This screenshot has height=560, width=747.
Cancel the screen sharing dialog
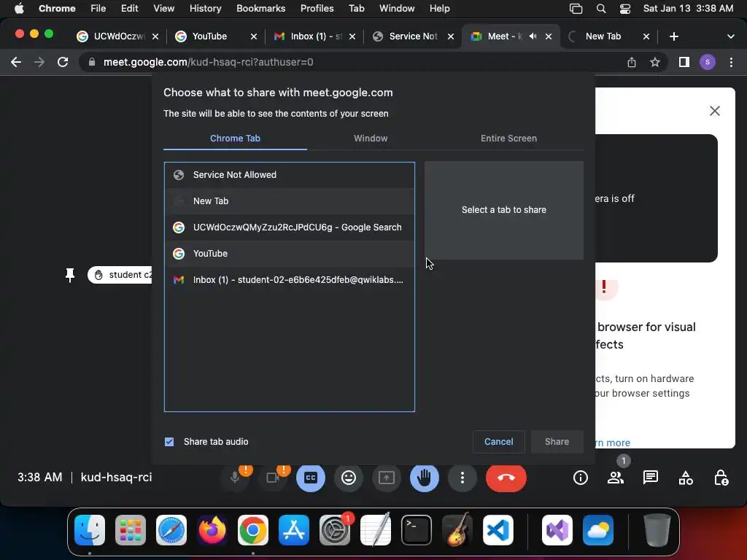tap(498, 441)
